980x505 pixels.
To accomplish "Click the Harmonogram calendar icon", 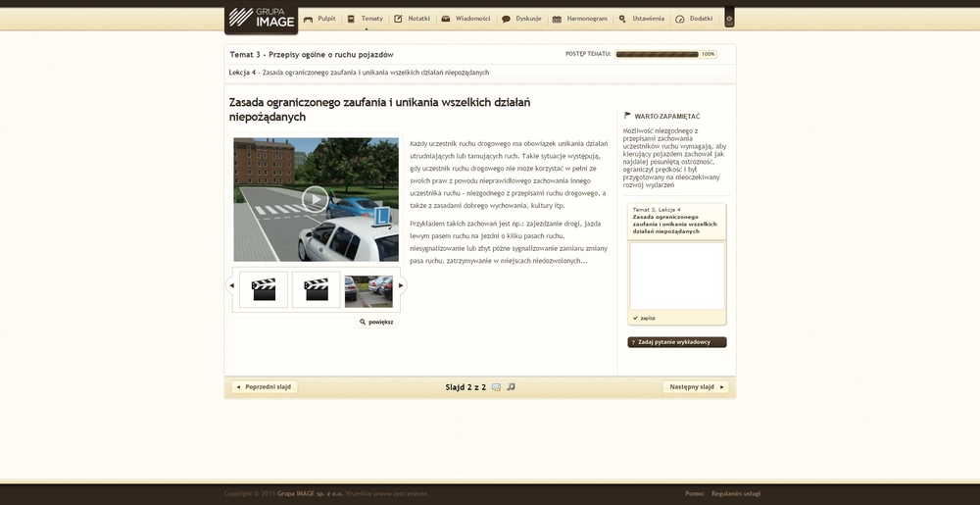I will point(557,20).
